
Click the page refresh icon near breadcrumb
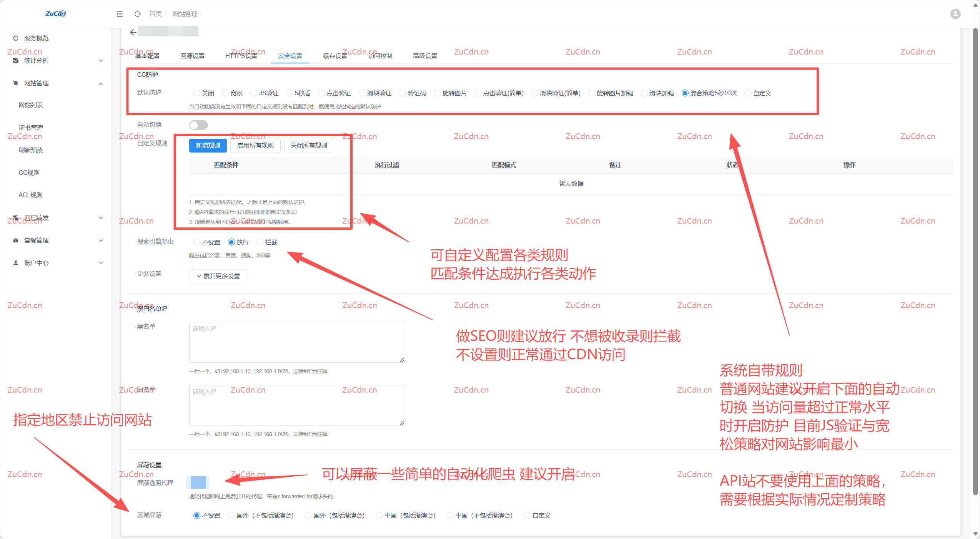click(137, 14)
